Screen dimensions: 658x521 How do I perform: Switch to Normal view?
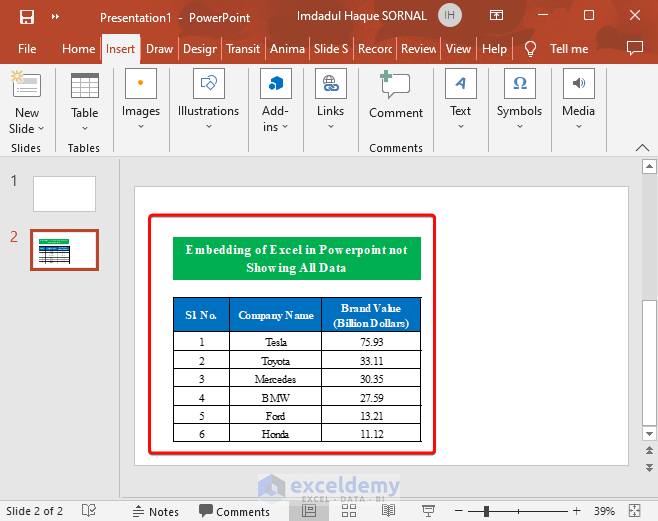pos(309,511)
